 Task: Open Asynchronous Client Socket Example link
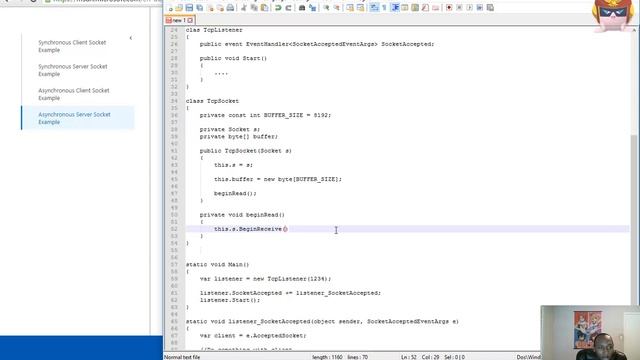74,94
